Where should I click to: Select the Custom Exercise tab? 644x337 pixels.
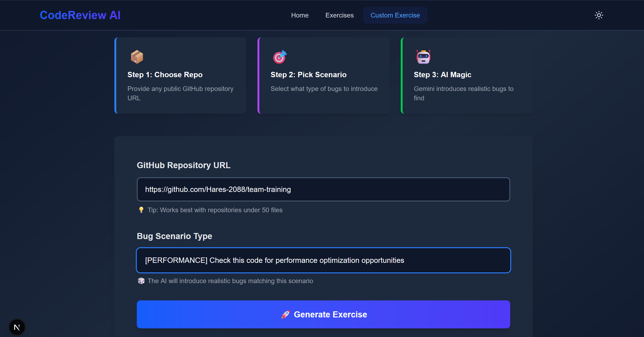click(x=395, y=15)
